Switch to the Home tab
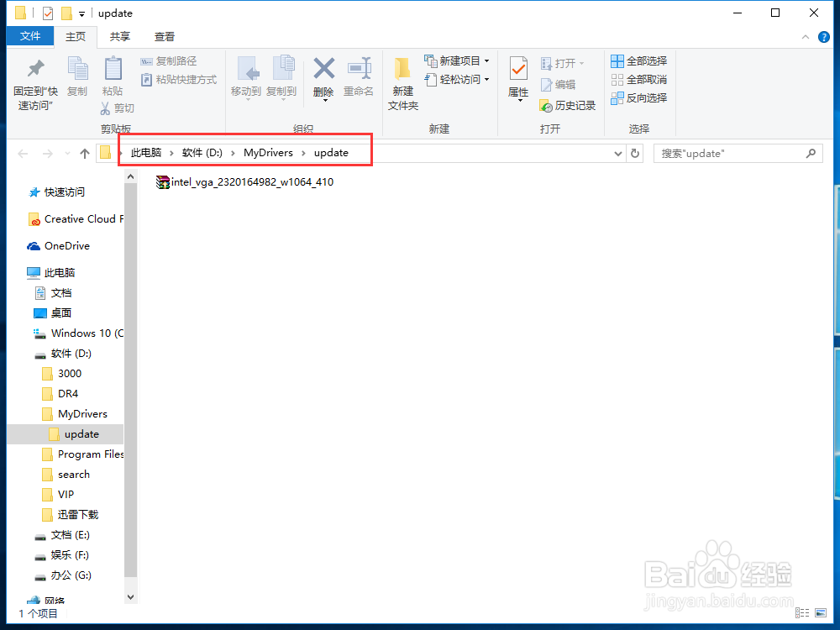Image resolution: width=840 pixels, height=630 pixels. (76, 36)
